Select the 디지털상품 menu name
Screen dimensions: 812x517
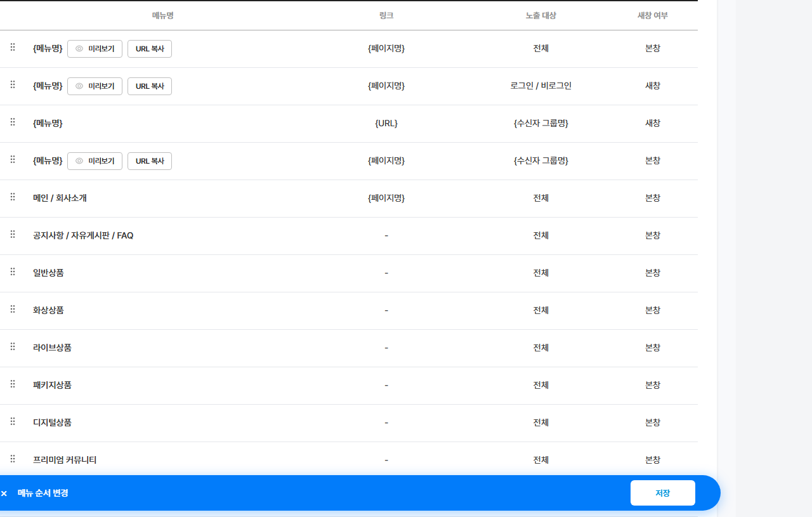point(52,422)
